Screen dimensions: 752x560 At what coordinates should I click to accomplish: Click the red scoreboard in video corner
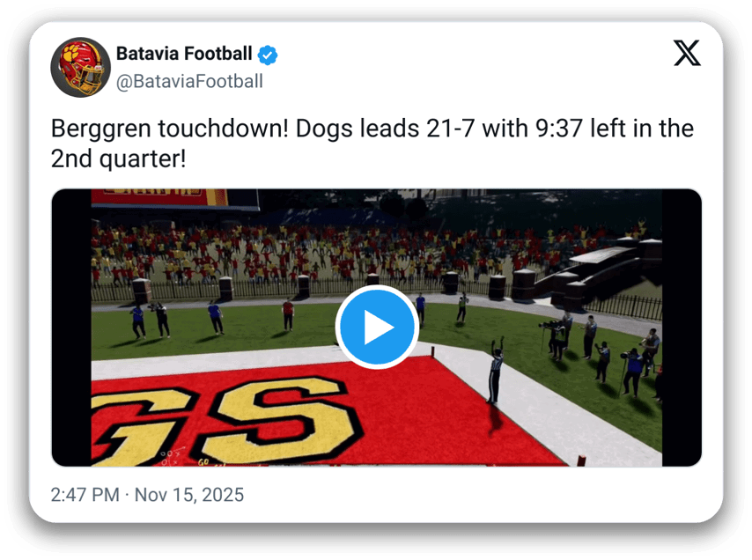pos(175,199)
